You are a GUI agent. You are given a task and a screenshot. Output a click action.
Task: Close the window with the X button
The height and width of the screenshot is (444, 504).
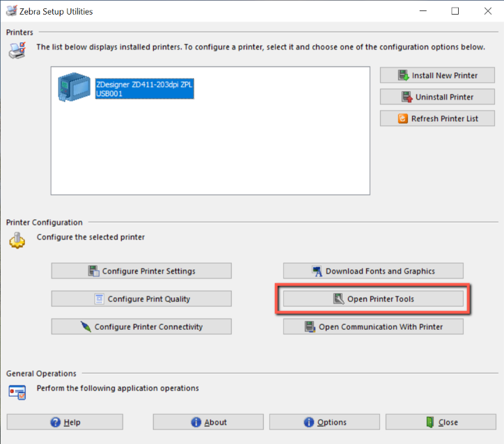(487, 11)
